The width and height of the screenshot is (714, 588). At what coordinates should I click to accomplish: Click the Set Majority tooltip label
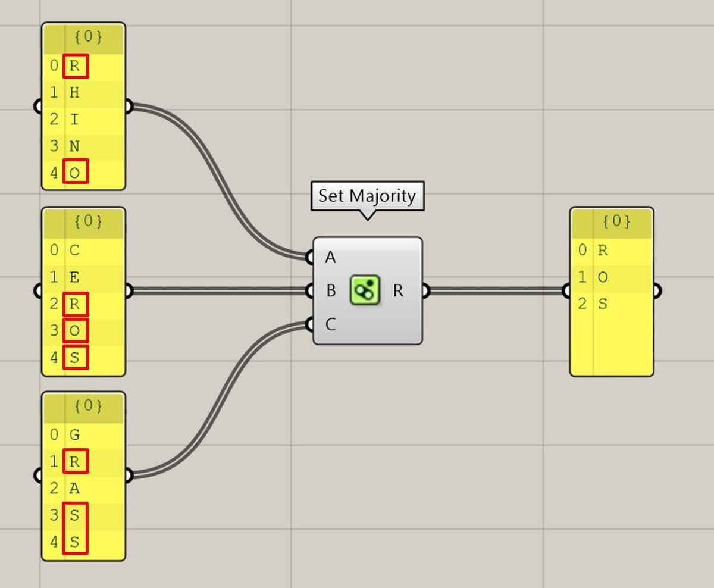(367, 196)
